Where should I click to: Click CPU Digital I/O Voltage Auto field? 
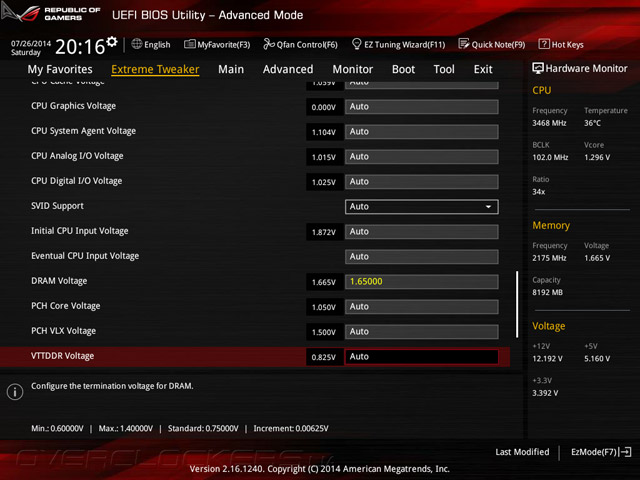(x=421, y=182)
